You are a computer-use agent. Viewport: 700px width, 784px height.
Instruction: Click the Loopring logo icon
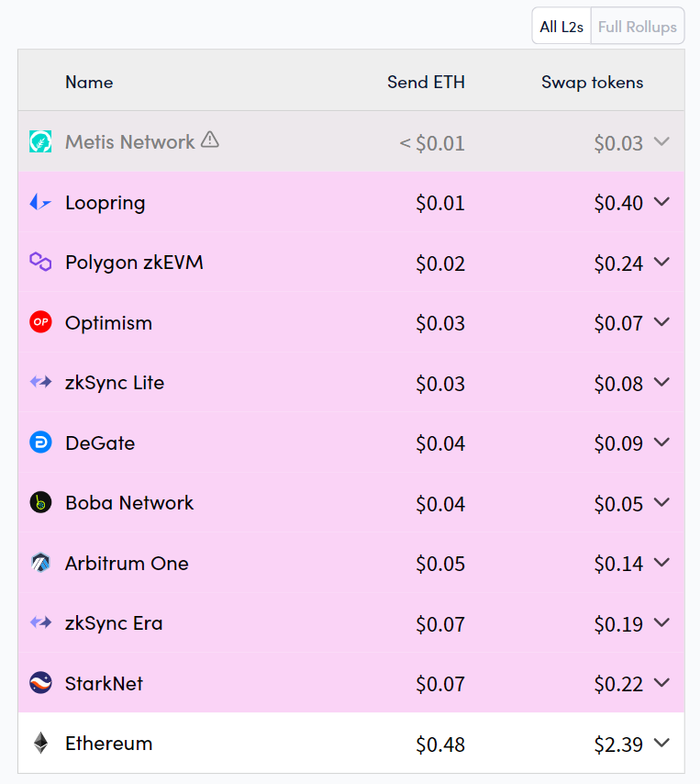(40, 203)
